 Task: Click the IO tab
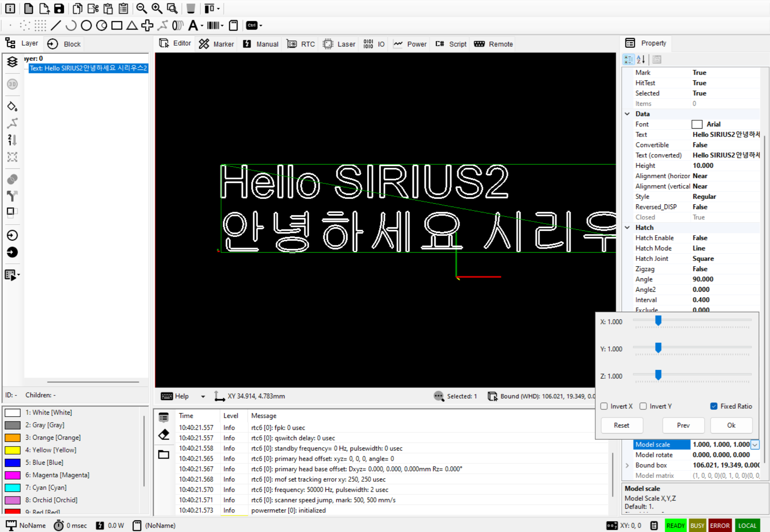pyautogui.click(x=374, y=44)
